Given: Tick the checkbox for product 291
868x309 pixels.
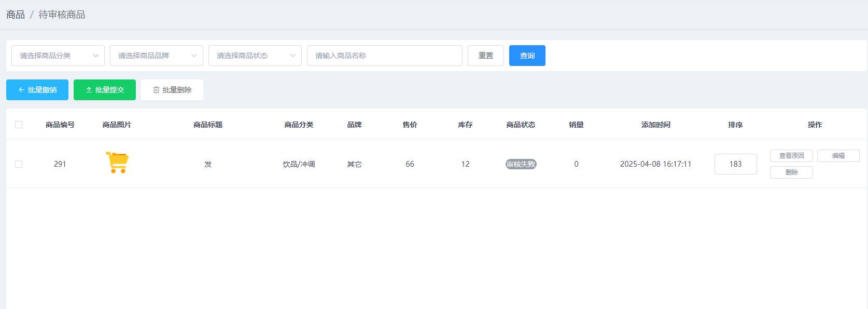Looking at the screenshot, I should pos(19,164).
